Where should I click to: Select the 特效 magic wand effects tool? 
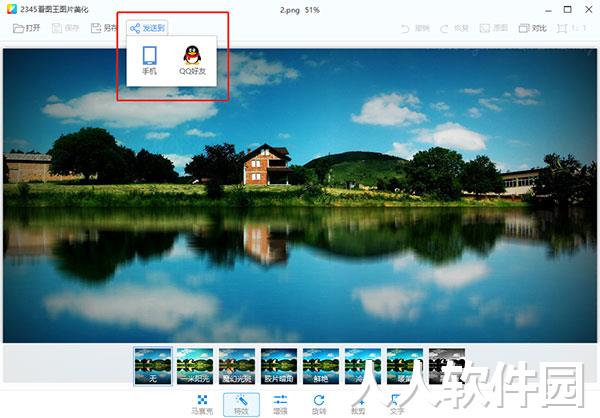point(241,405)
